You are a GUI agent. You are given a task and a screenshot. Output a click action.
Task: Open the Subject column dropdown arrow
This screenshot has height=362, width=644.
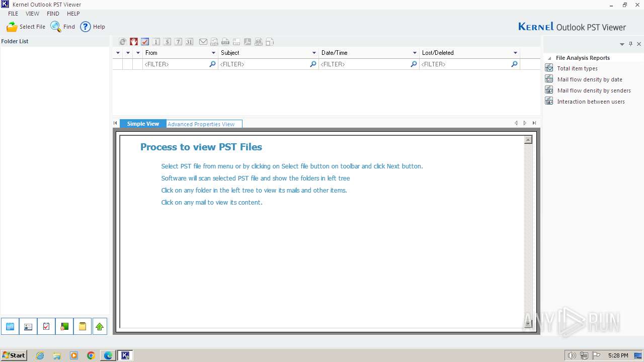[314, 53]
